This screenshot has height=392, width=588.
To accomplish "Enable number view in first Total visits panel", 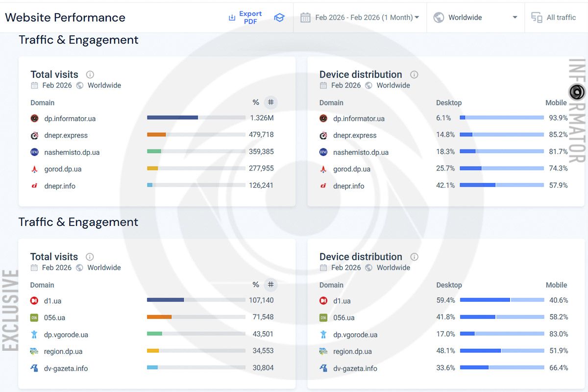I will (270, 102).
